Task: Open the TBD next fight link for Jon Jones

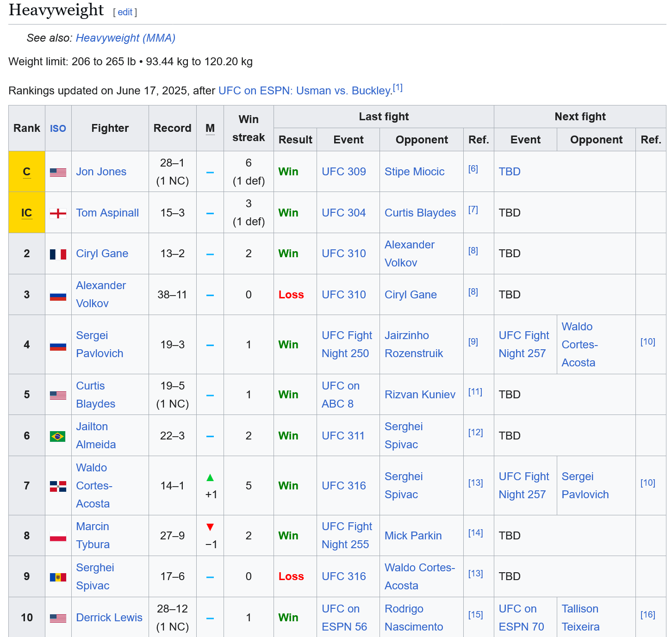Action: click(x=510, y=172)
